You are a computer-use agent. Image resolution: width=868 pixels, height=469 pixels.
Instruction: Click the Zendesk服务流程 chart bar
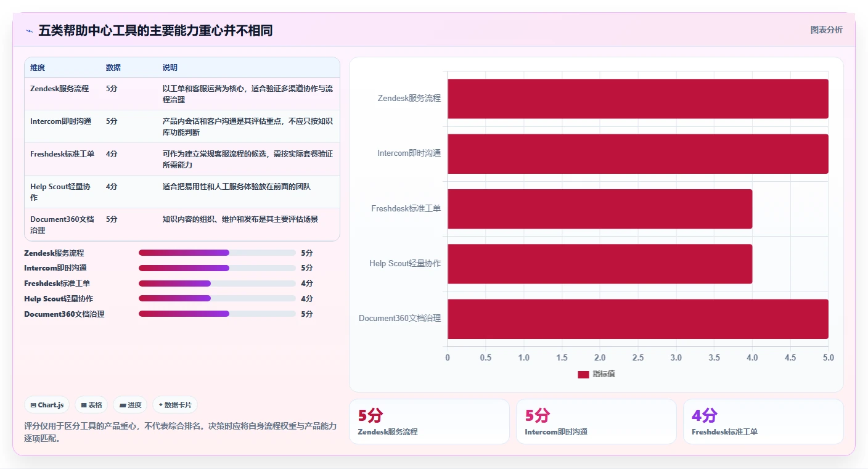click(638, 99)
